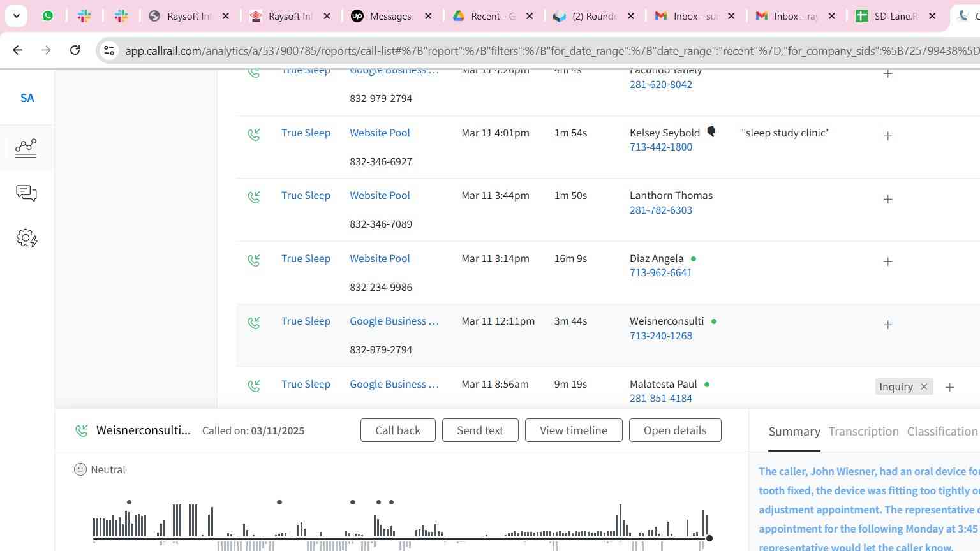The width and height of the screenshot is (980, 551).
Task: Call phone number 713-442-1800
Action: click(x=660, y=147)
